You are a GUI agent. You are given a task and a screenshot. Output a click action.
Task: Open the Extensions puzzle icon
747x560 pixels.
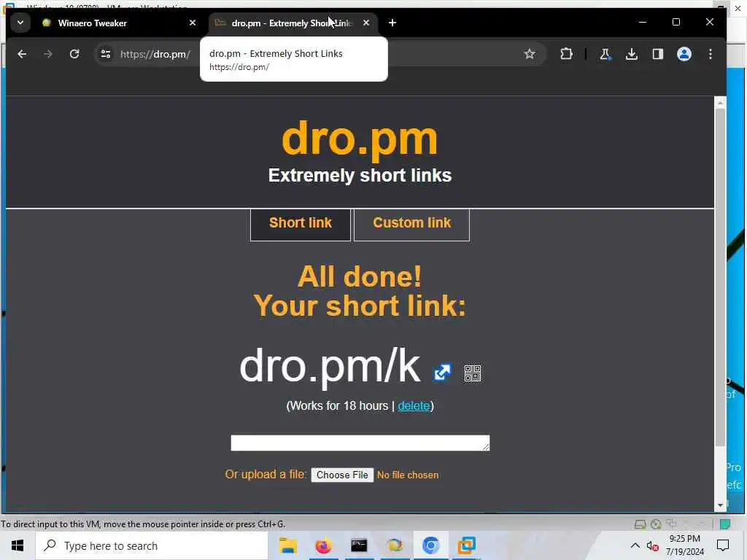click(566, 54)
